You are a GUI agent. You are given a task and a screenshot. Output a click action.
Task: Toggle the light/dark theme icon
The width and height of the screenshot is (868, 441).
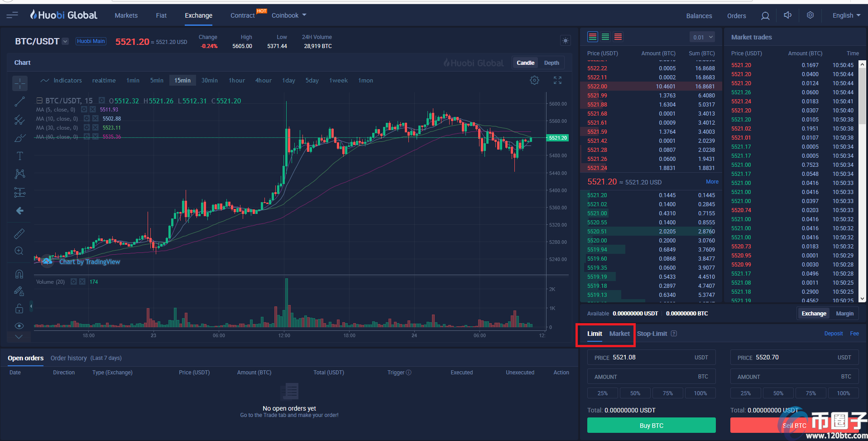[566, 41]
